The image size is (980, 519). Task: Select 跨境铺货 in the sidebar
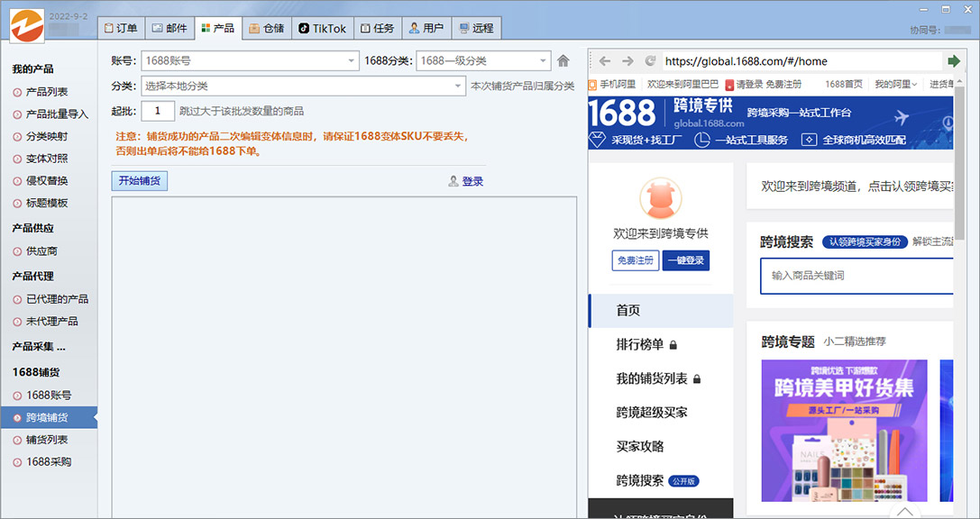tap(47, 418)
